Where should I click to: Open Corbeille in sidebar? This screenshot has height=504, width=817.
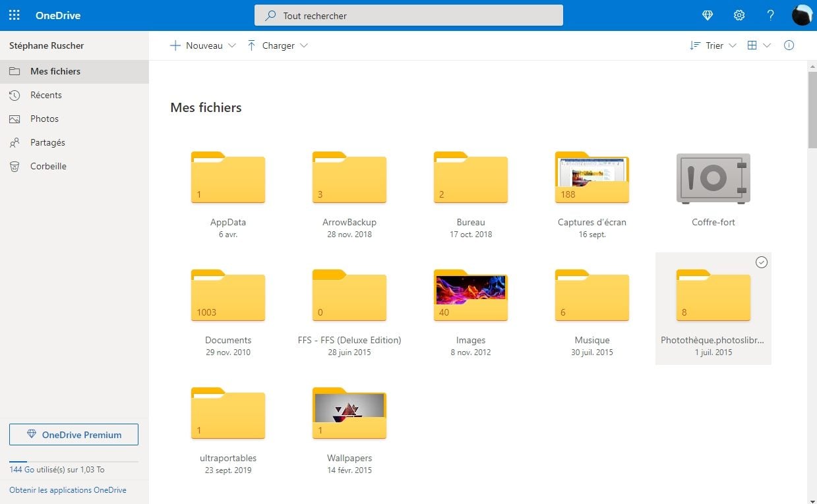pyautogui.click(x=74, y=166)
